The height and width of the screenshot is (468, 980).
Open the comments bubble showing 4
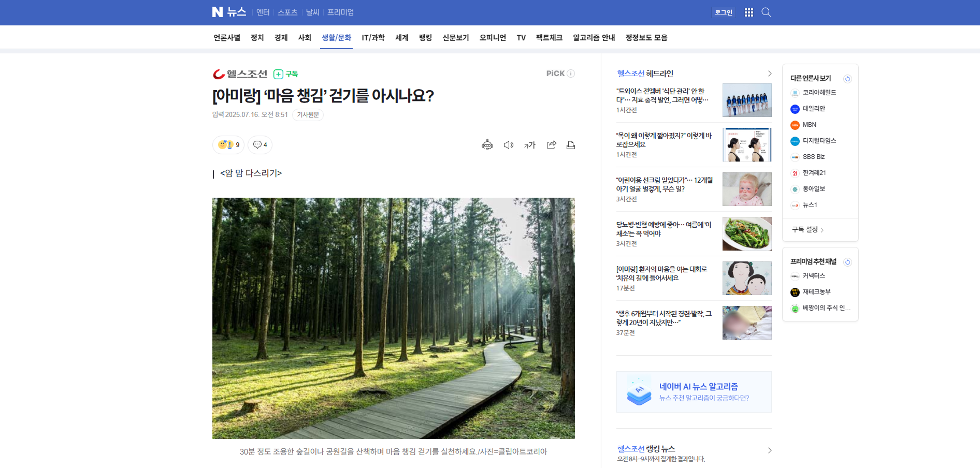pos(260,145)
